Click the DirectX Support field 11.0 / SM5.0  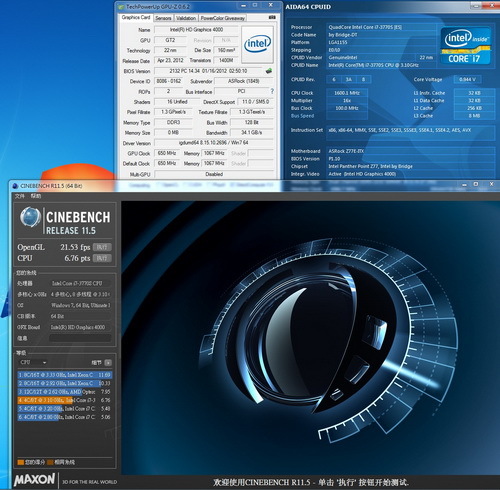(x=255, y=102)
